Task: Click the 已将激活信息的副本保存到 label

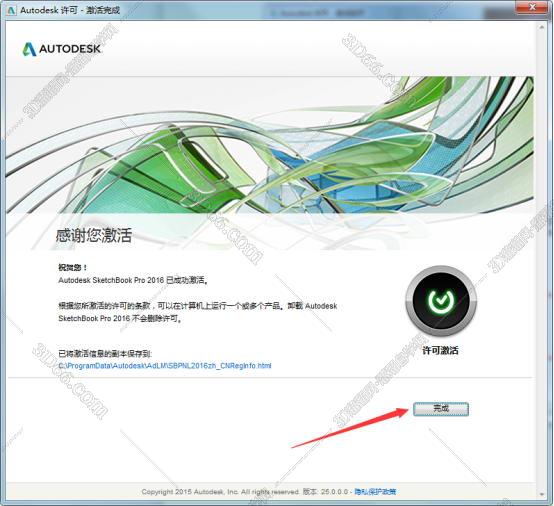Action: pyautogui.click(x=105, y=353)
